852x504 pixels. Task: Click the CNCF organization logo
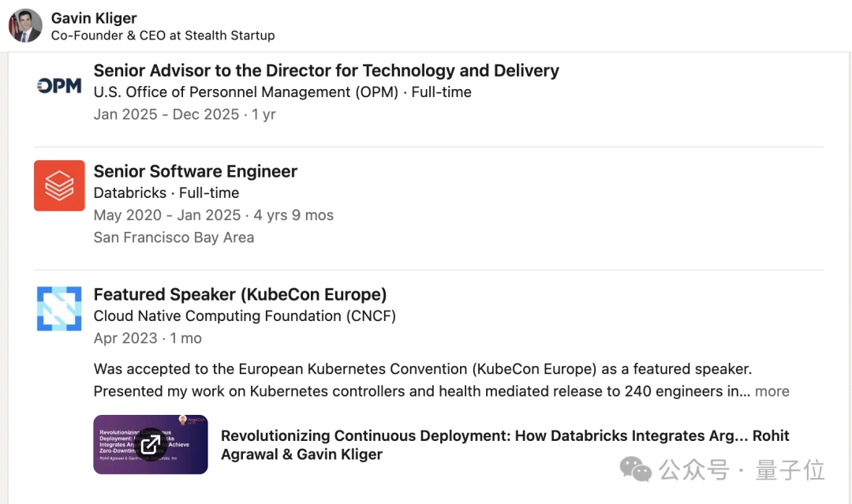(59, 308)
